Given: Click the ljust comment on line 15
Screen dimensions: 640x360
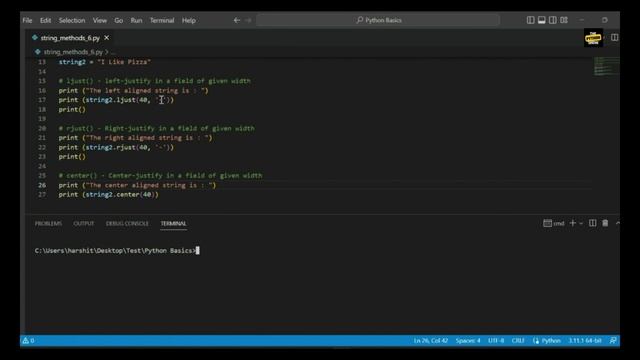Looking at the screenshot, I should tap(155, 81).
